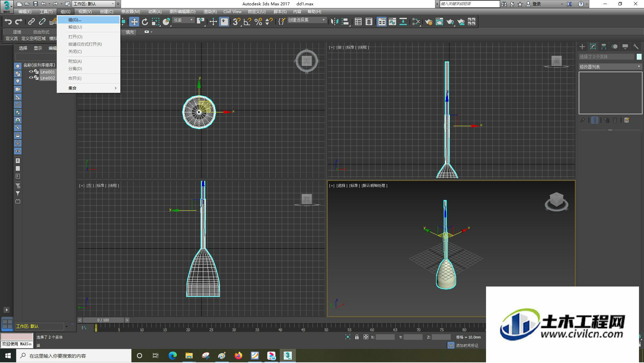
Task: Toggle 3D Snaps icon
Action: coord(236,22)
